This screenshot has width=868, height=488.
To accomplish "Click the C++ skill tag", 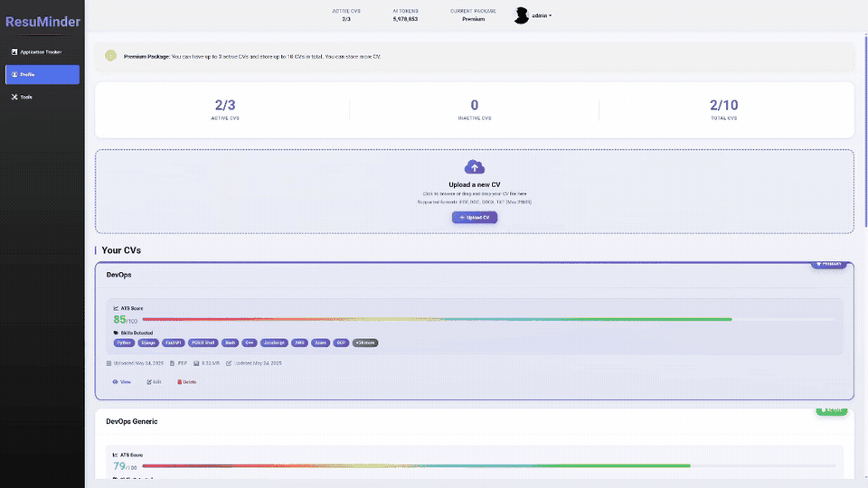I will point(250,343).
